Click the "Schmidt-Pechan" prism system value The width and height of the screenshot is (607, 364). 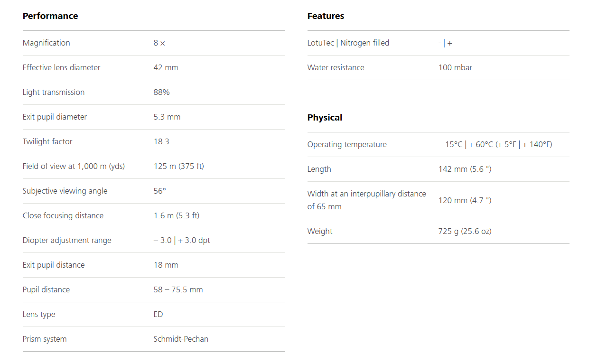181,339
